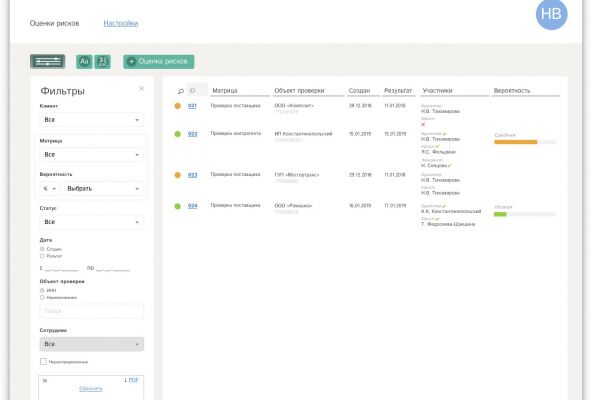Open record ID 022
The image size is (591, 400).
point(192,134)
